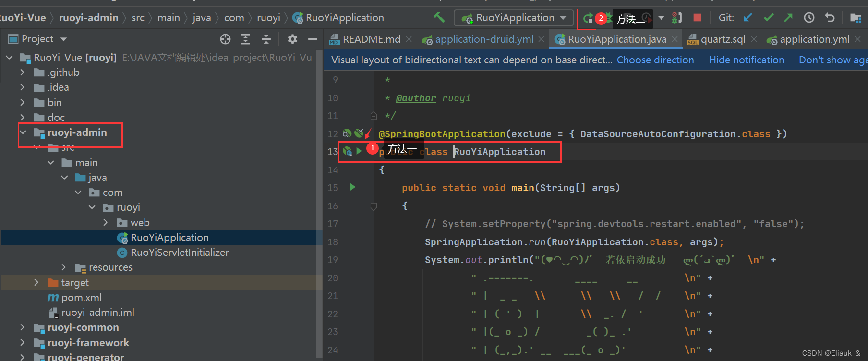Viewport: 868px width, 361px height.
Task: Click SpringApplication.run code on line 18
Action: pos(485,242)
